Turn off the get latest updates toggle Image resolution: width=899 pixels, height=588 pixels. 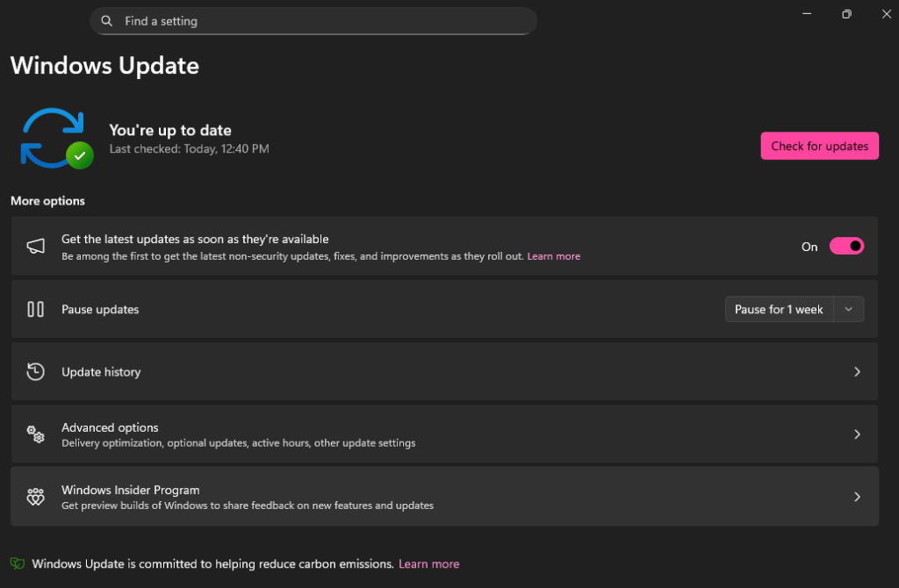[x=846, y=247]
